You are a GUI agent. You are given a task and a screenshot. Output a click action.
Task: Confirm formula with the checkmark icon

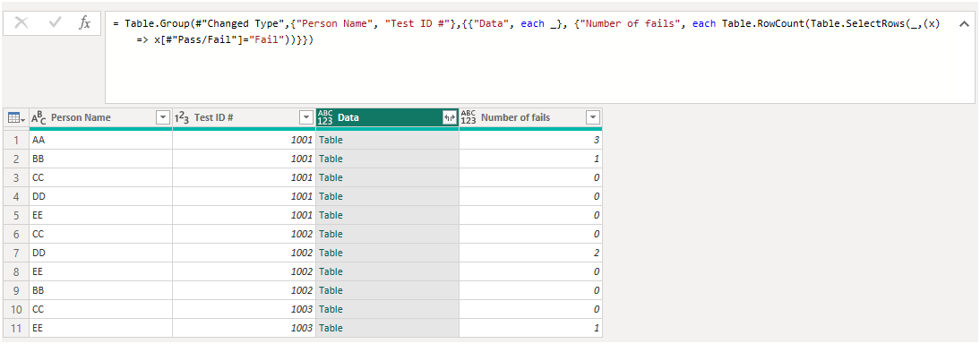pyautogui.click(x=55, y=23)
